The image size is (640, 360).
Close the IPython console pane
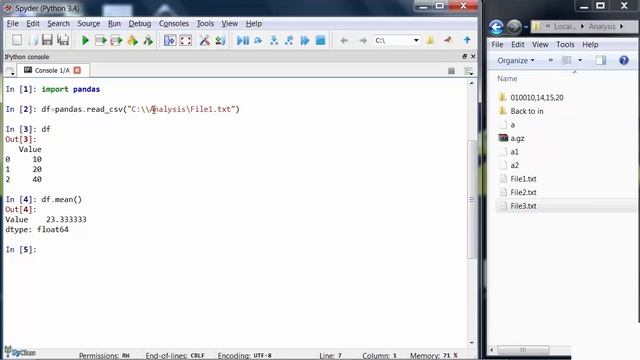click(473, 56)
